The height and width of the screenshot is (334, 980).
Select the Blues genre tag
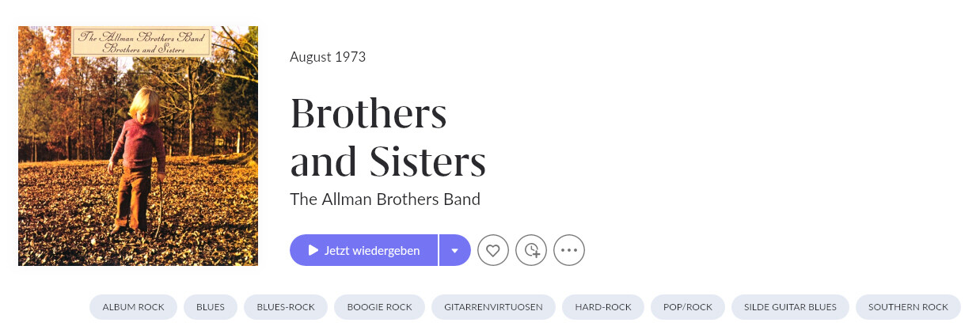pyautogui.click(x=211, y=307)
